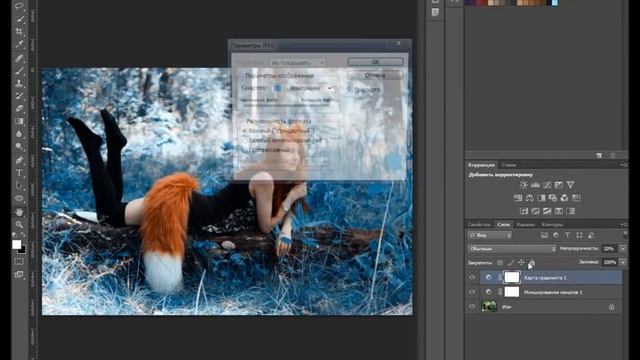Switch to the Свойства tab

coord(479,224)
